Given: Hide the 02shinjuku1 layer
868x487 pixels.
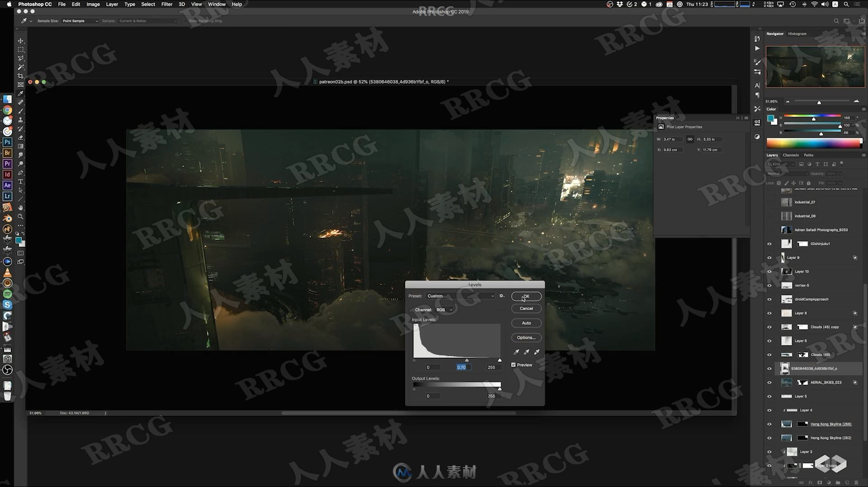Looking at the screenshot, I should pyautogui.click(x=769, y=244).
